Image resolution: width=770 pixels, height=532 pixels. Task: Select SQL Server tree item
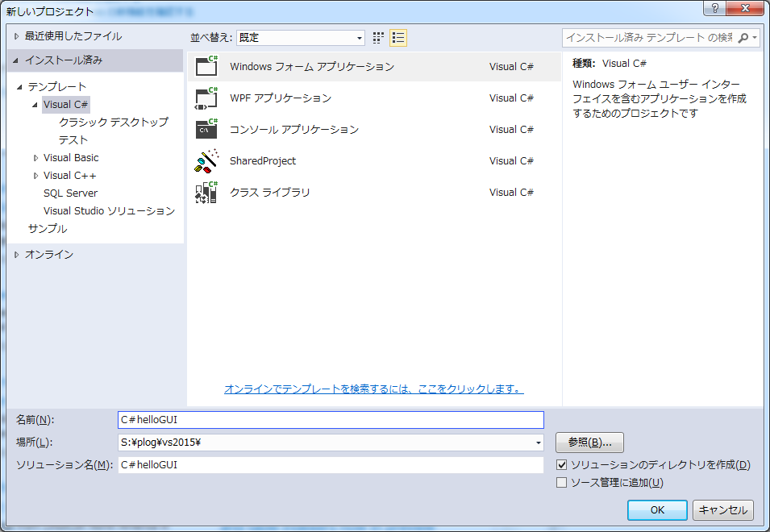click(x=71, y=193)
